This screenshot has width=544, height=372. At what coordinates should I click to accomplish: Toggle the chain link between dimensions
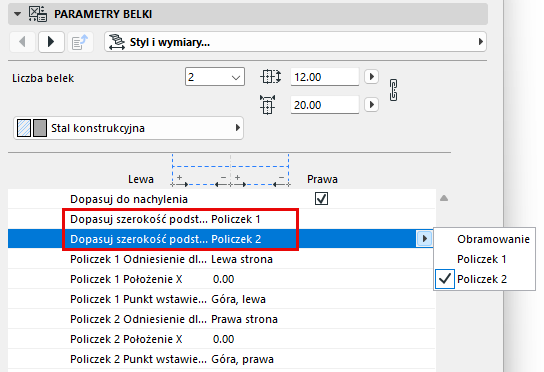[x=393, y=90]
